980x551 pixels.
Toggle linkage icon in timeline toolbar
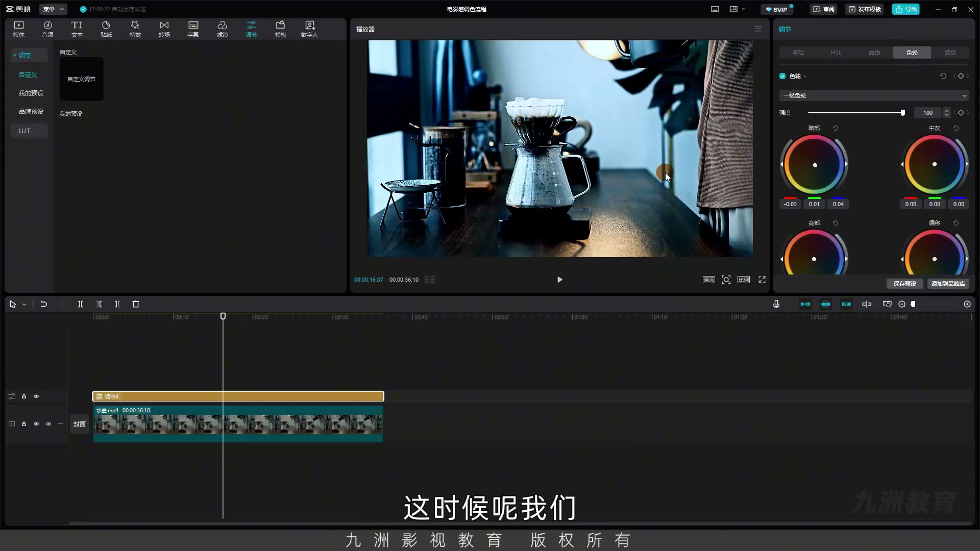coord(846,304)
